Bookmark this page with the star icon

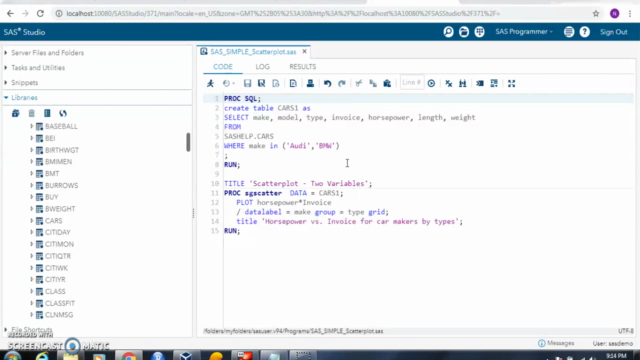596,13
